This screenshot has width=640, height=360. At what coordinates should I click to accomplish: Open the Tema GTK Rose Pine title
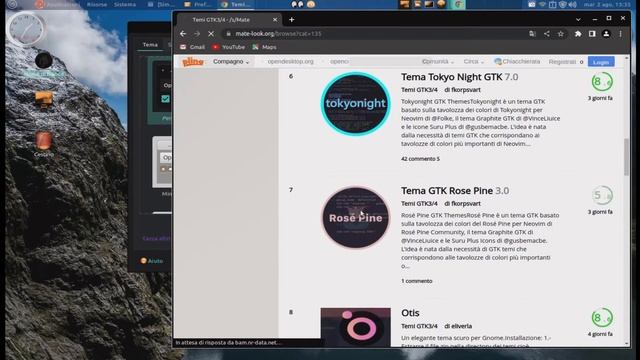click(x=447, y=191)
